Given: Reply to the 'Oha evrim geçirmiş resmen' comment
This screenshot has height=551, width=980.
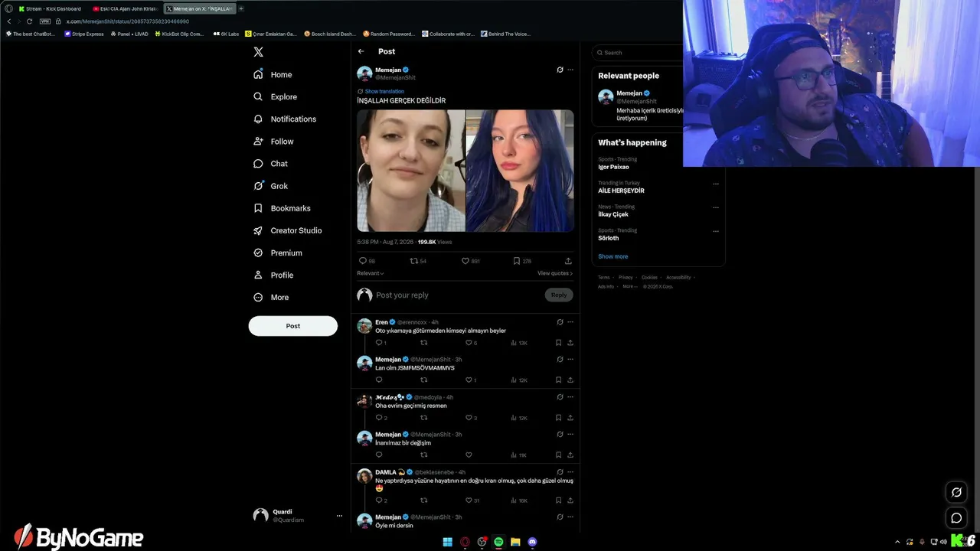Looking at the screenshot, I should click(381, 418).
